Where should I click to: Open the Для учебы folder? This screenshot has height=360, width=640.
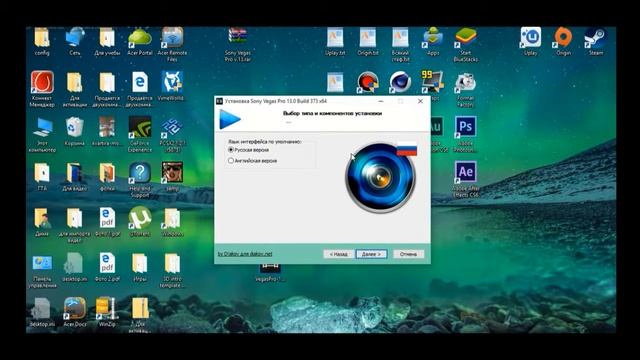(107, 41)
